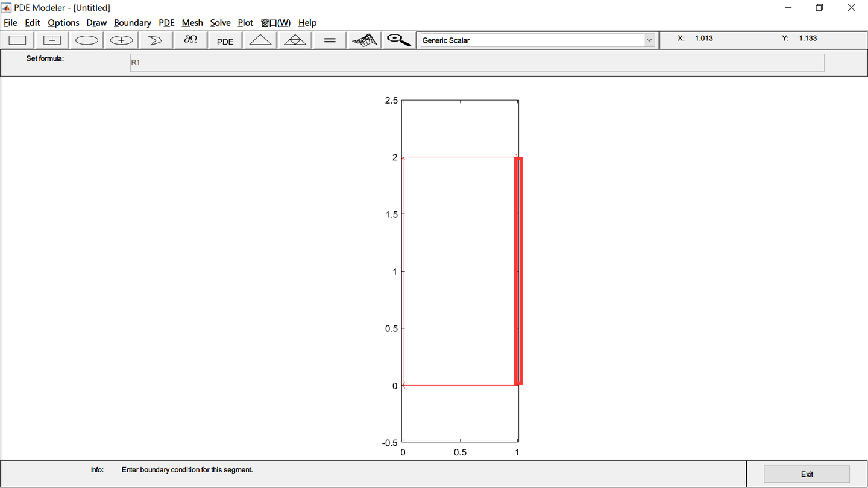Select the centered rectangle tool
The height and width of the screenshot is (488, 868).
click(51, 40)
